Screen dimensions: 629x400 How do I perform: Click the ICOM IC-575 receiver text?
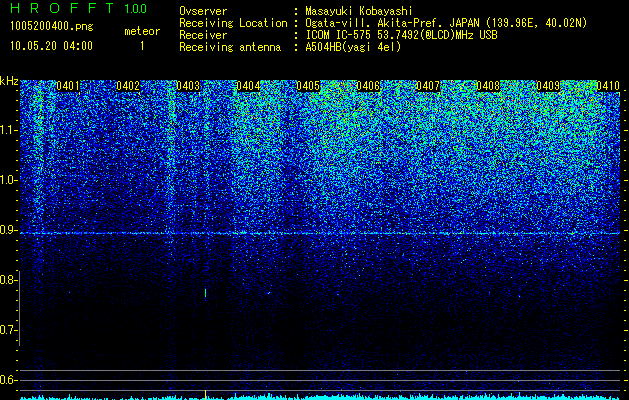401,35
